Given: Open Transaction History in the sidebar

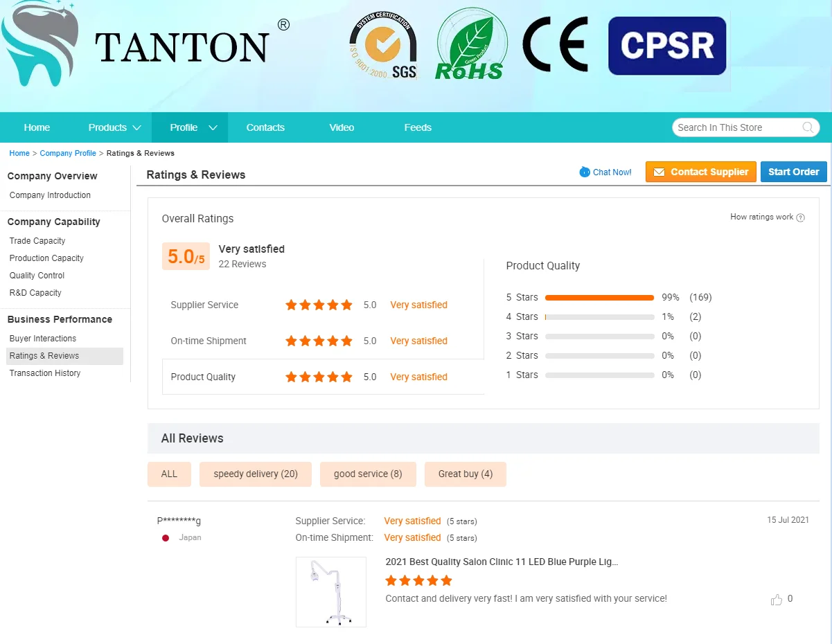Looking at the screenshot, I should point(45,373).
